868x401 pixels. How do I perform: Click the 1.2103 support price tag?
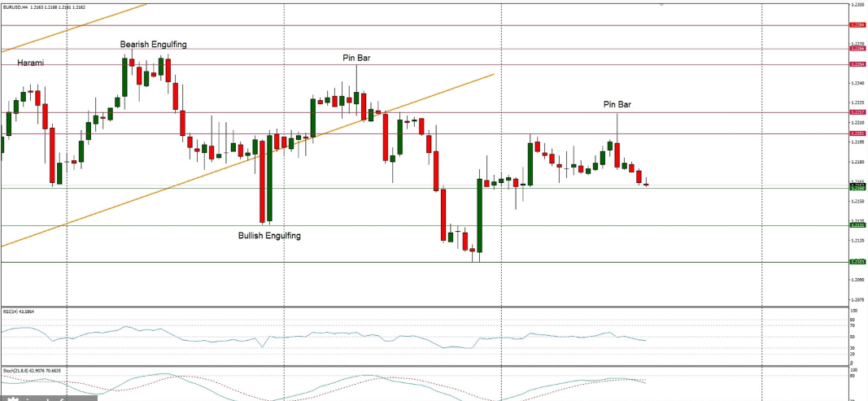coord(857,262)
